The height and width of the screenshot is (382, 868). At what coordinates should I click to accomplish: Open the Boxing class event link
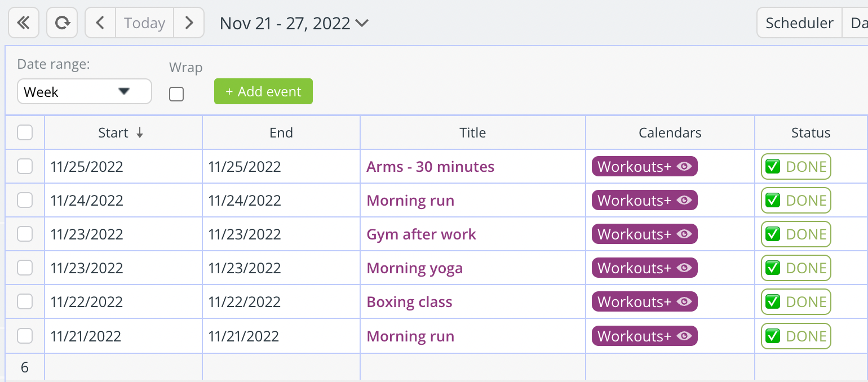[409, 302]
